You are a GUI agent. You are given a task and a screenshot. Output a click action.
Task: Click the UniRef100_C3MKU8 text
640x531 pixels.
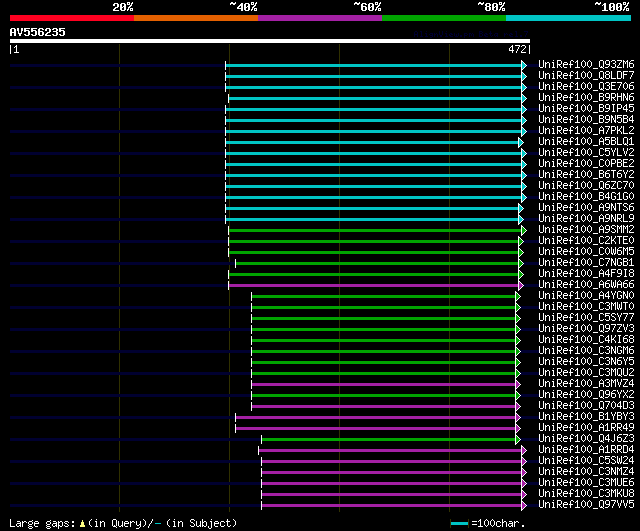click(586, 494)
